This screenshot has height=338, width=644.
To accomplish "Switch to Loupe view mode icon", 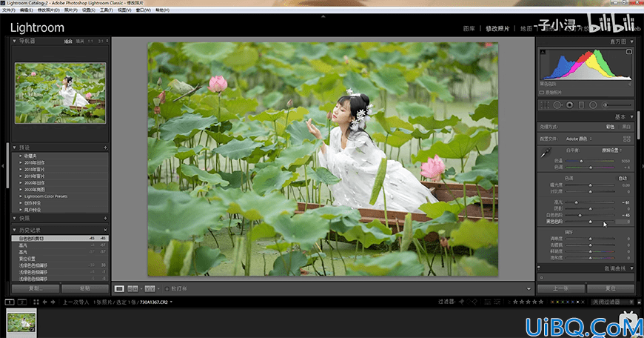I will 119,289.
